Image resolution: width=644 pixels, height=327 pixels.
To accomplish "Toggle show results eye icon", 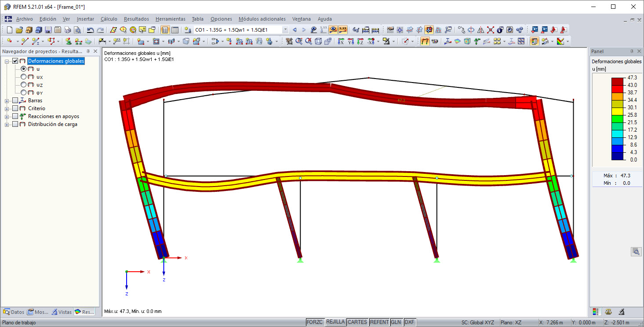I will tap(333, 30).
